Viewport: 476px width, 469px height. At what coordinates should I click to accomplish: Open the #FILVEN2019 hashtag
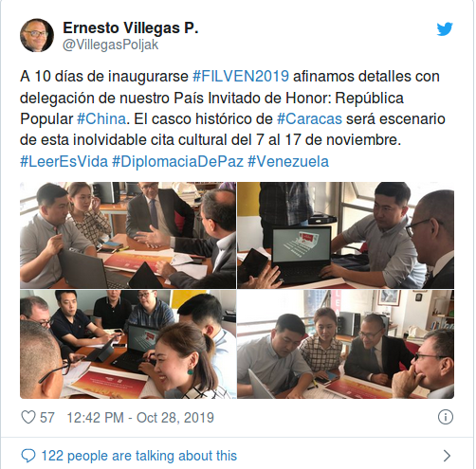click(x=241, y=77)
